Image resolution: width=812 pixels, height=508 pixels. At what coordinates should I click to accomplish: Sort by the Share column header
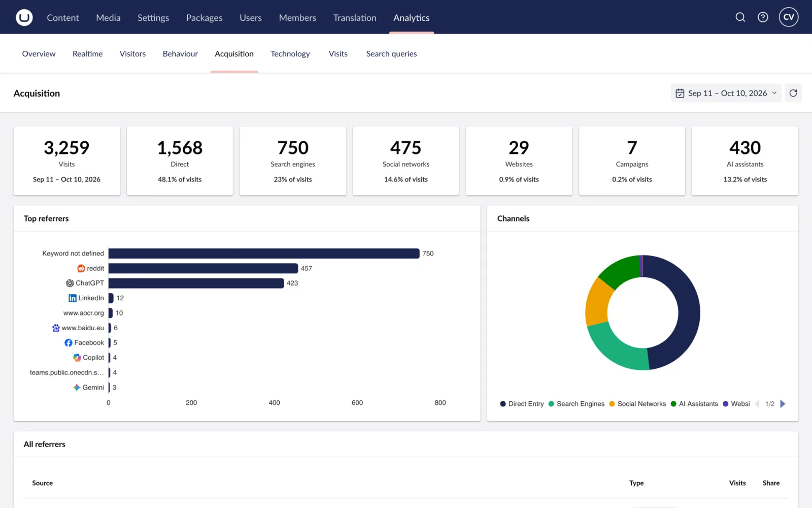point(771,483)
